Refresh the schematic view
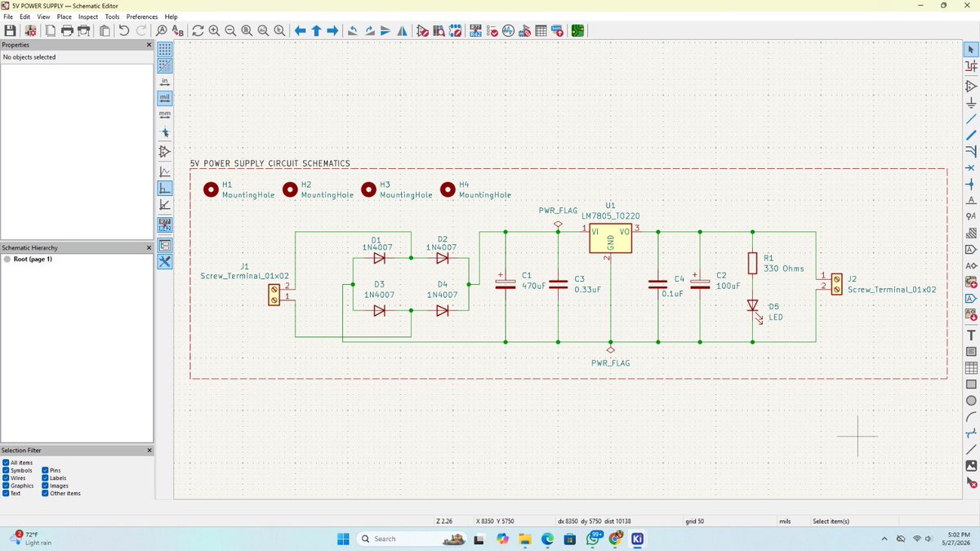This screenshot has width=980, height=551. point(198,30)
